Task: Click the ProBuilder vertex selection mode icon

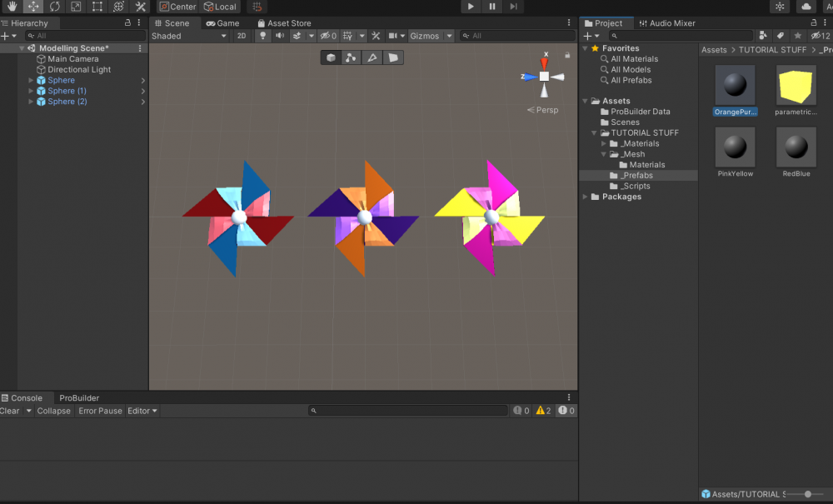Action: (x=352, y=57)
